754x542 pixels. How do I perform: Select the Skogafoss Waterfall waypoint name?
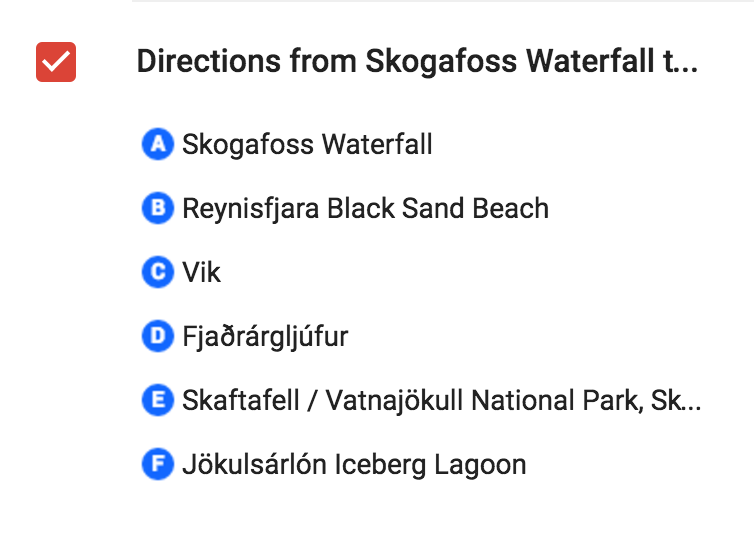307,144
